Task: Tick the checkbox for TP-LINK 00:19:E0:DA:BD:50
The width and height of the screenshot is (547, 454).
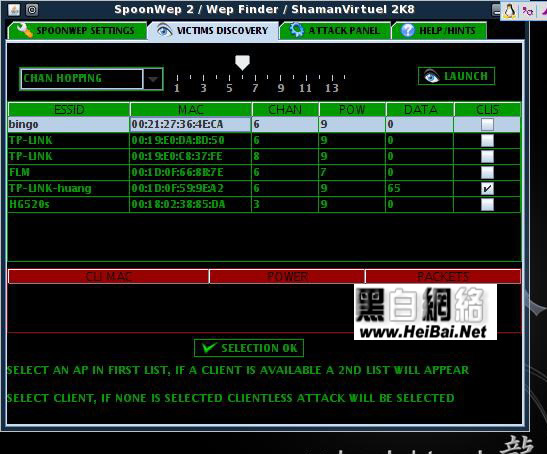Action: [487, 141]
